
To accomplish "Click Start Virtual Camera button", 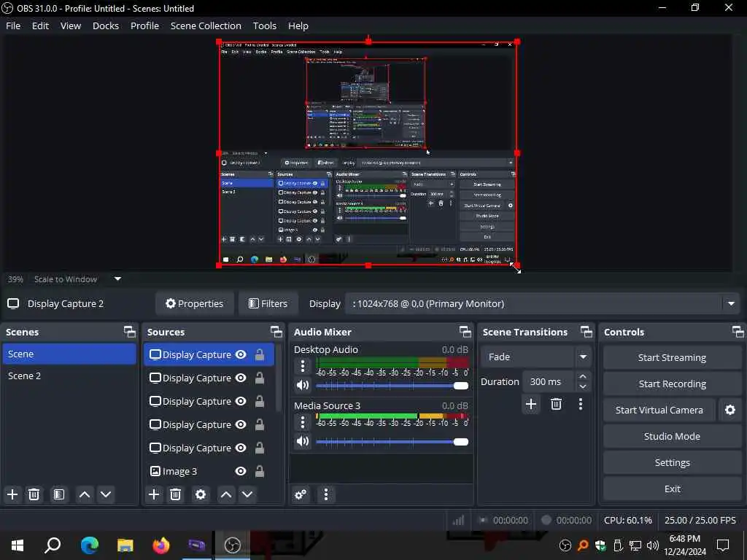I will (x=659, y=410).
